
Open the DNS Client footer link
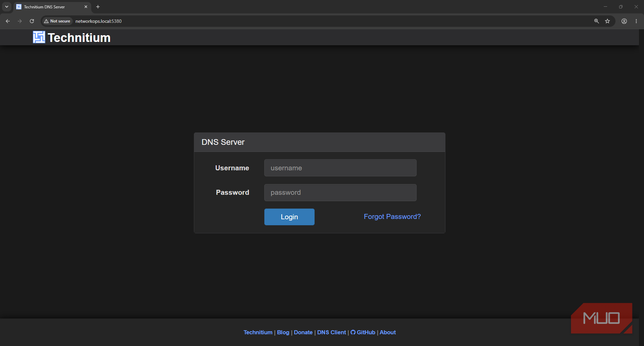point(331,332)
